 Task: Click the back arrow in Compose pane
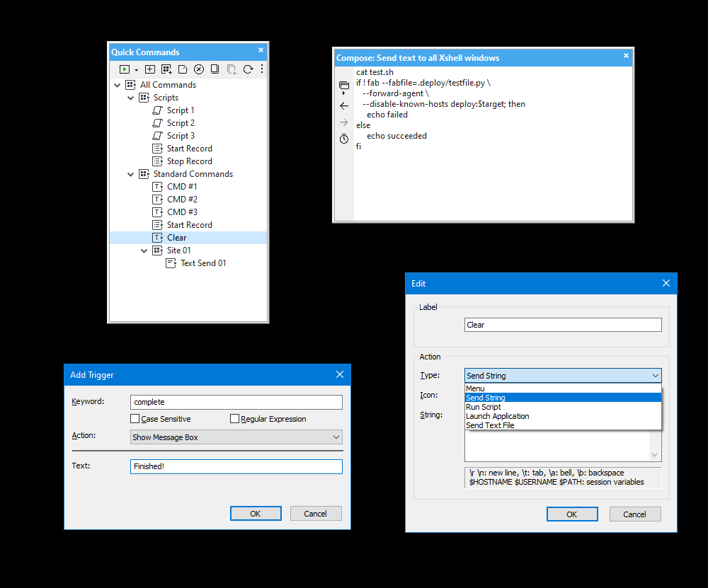[344, 105]
